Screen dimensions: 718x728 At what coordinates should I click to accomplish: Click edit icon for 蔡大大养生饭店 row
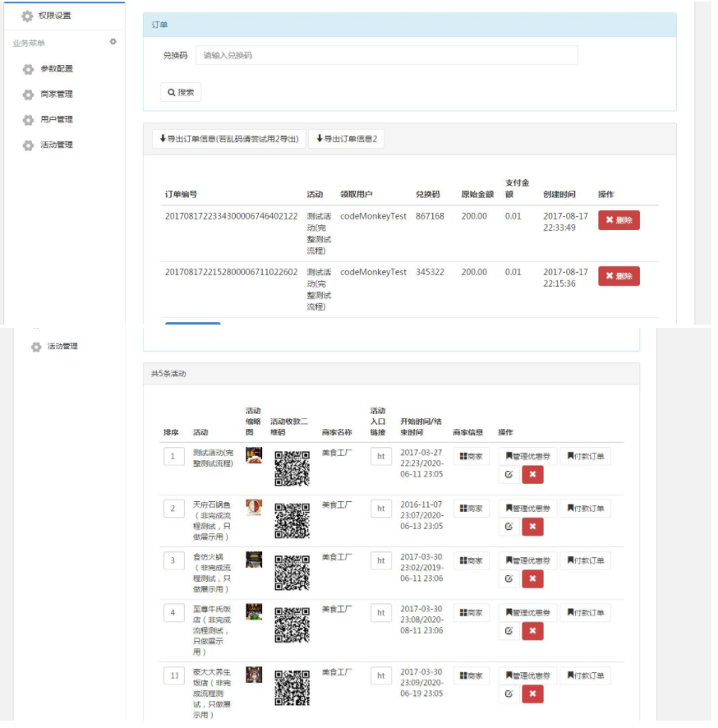point(509,694)
